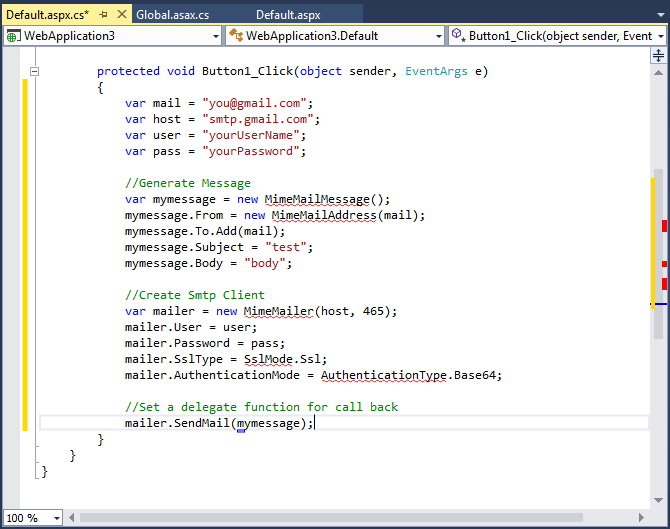Image resolution: width=670 pixels, height=529 pixels.
Task: Click the vertical scrollbar up arrow
Action: pos(658,73)
